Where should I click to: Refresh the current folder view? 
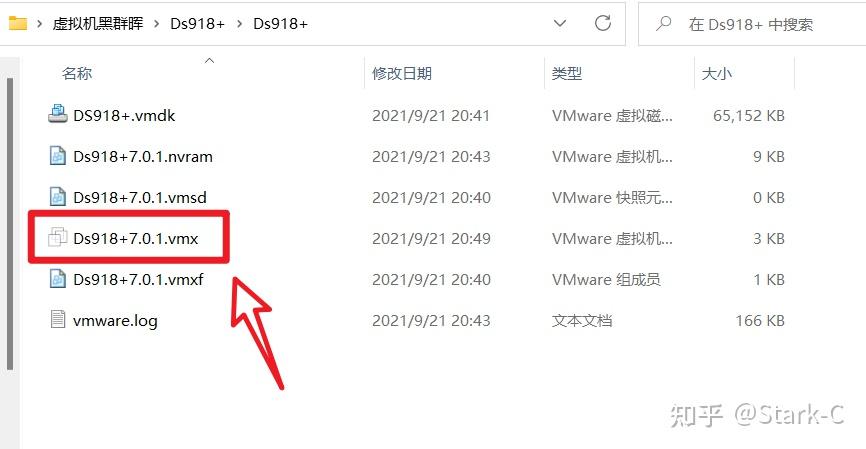click(603, 23)
